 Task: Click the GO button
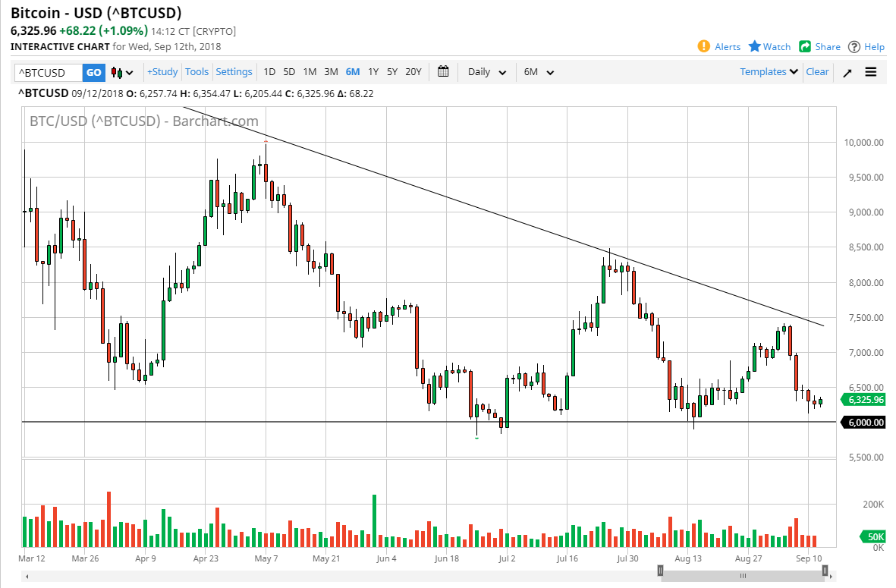93,71
